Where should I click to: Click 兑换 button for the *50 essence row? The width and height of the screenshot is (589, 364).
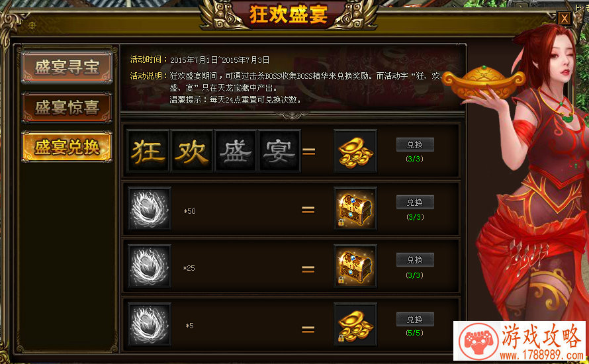tap(415, 203)
